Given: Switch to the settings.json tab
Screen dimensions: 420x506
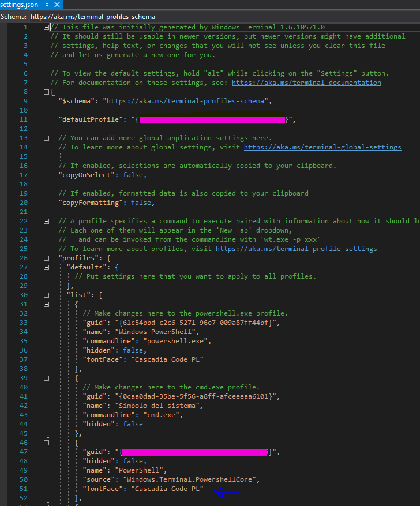Looking at the screenshot, I should pos(20,5).
